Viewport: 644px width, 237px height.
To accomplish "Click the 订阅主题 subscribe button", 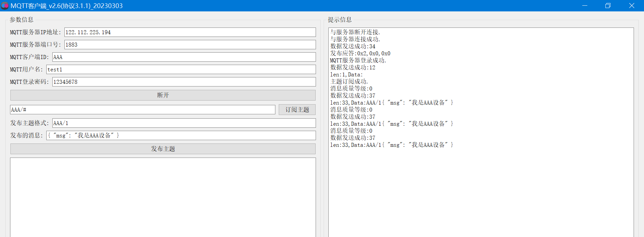I will click(297, 110).
